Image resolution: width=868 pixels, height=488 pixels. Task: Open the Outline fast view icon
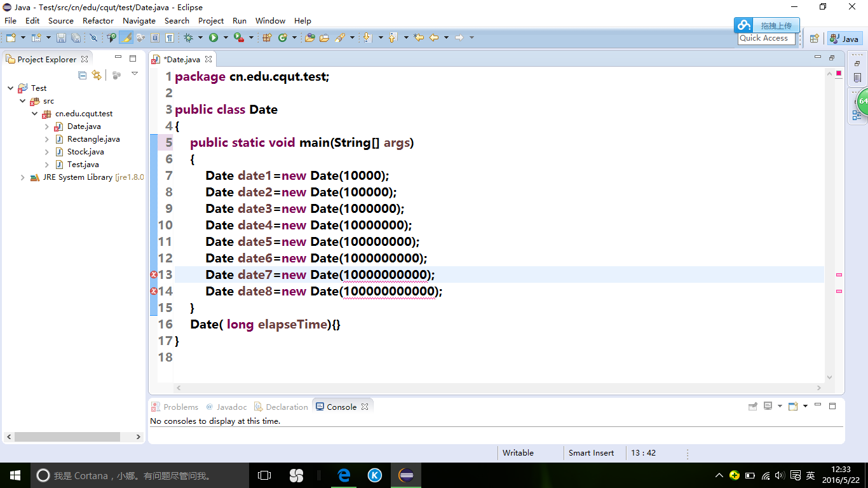pos(857,115)
